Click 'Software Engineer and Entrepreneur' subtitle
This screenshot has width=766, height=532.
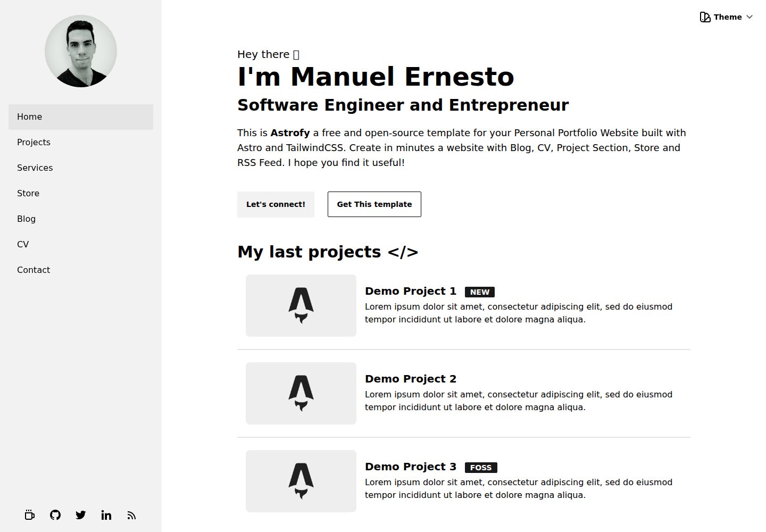coord(403,105)
